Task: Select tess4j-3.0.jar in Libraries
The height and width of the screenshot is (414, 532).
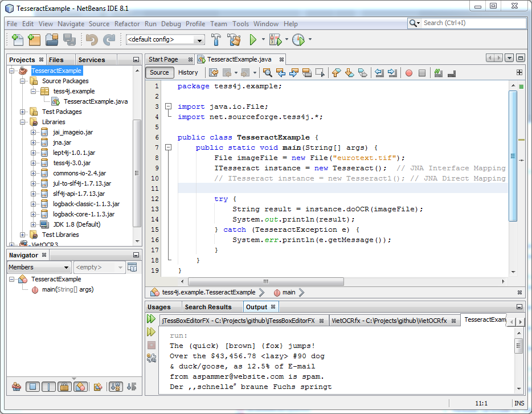Action: (x=72, y=163)
